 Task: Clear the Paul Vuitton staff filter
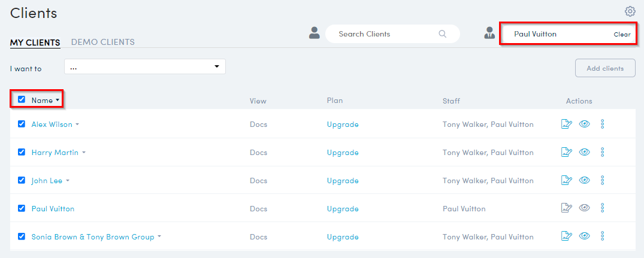(x=622, y=35)
